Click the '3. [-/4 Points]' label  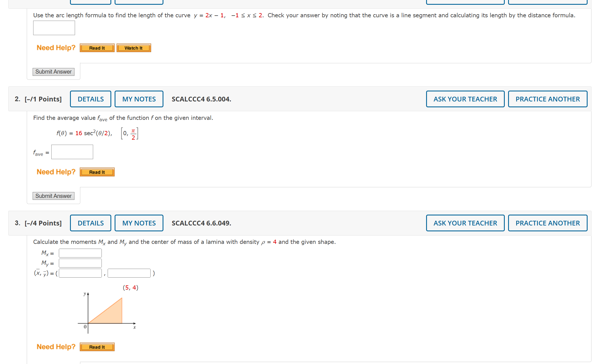(38, 223)
